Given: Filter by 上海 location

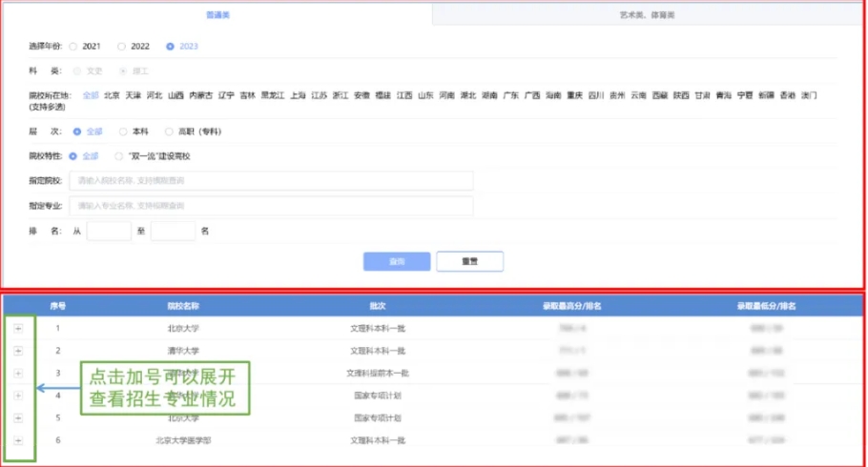Looking at the screenshot, I should (298, 95).
